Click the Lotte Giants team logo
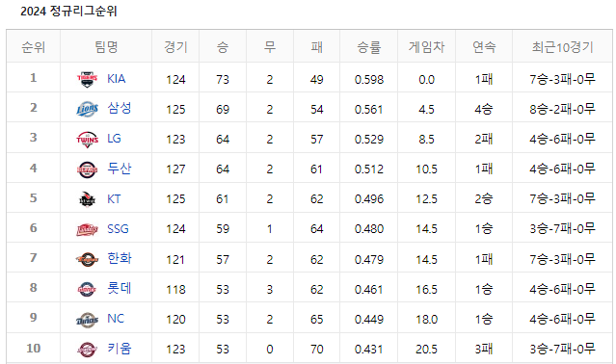Screen dimensions: 616x364 (x=87, y=289)
